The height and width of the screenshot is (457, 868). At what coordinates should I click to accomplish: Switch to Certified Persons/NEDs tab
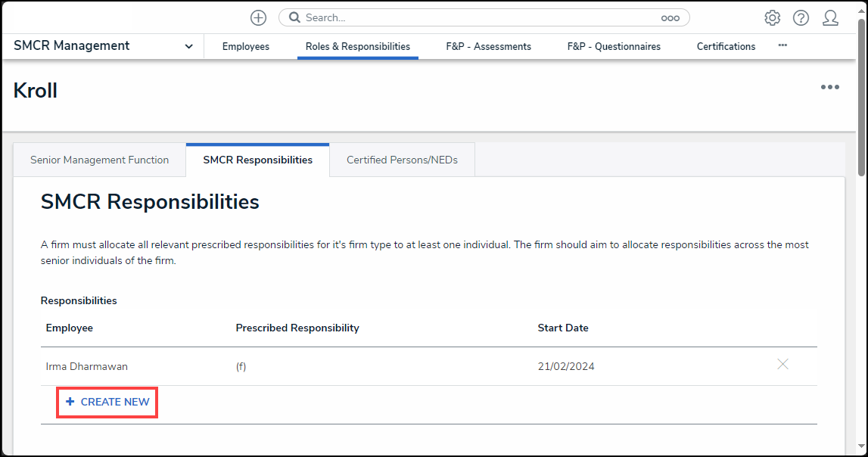(402, 160)
